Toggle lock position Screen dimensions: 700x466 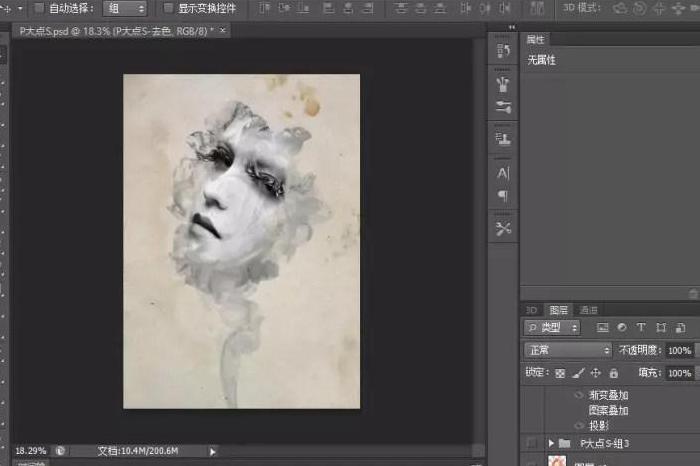point(596,373)
